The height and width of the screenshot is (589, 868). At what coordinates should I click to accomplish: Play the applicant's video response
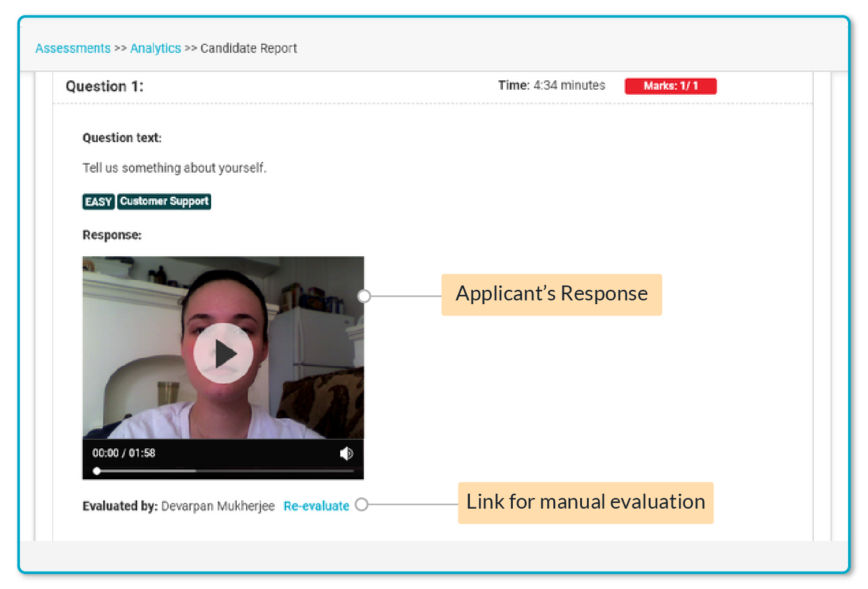tap(223, 353)
